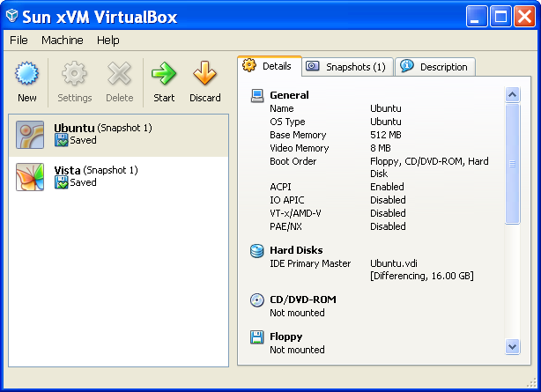Screen dimensions: 541x392
Task: Discard saved state with orange arrow
Action: click(x=204, y=73)
